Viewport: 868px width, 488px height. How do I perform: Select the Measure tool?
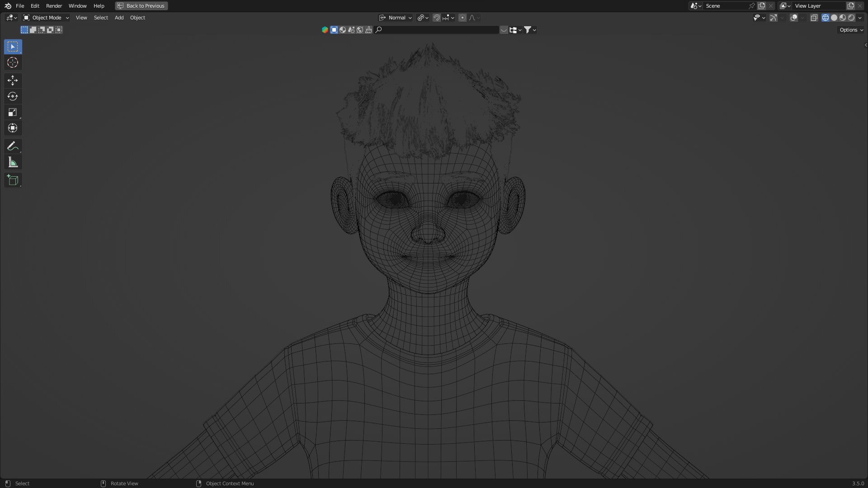(x=13, y=163)
